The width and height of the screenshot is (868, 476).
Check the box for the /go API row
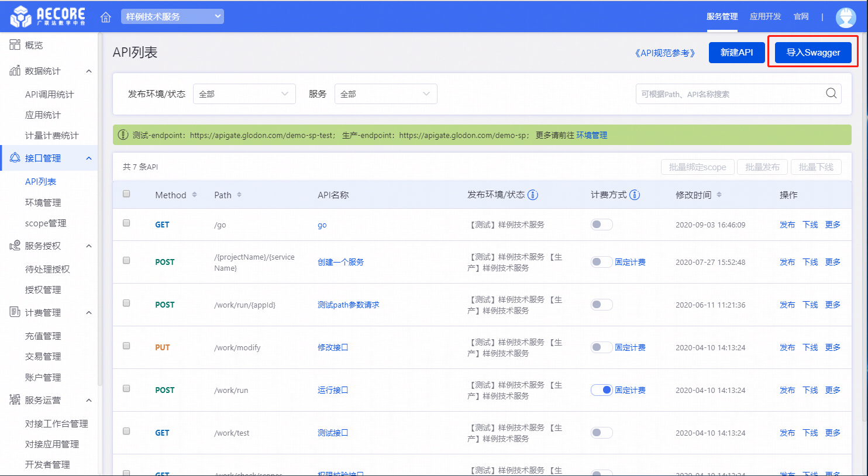coord(126,223)
